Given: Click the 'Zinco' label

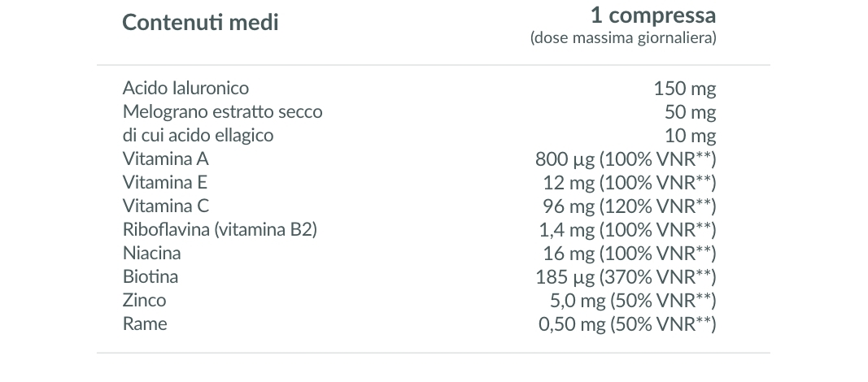Looking at the screenshot, I should [x=144, y=300].
